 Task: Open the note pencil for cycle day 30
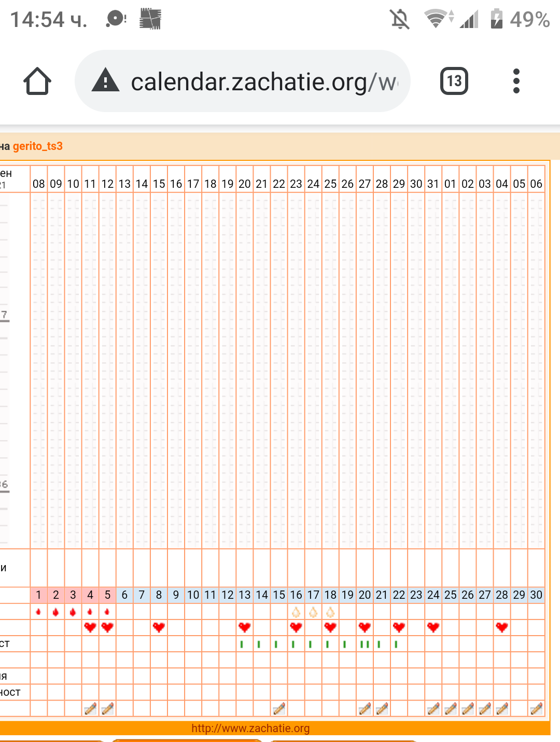537,708
